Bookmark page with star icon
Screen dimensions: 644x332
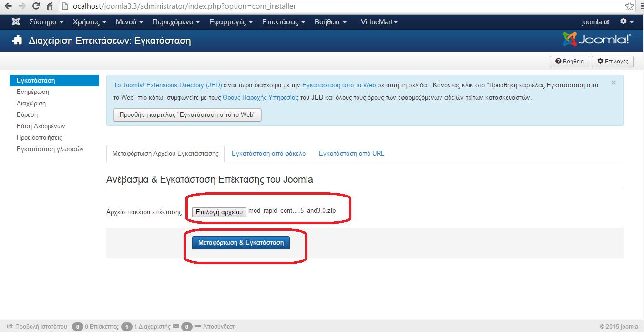pyautogui.click(x=629, y=6)
